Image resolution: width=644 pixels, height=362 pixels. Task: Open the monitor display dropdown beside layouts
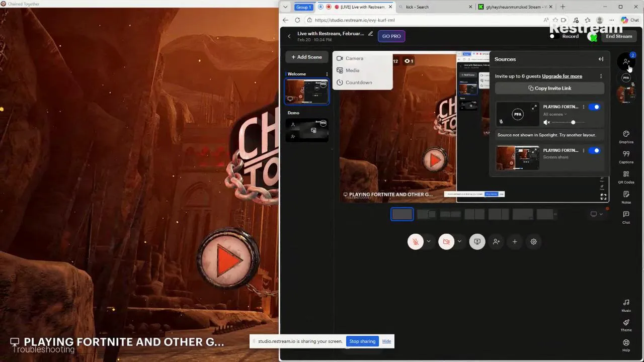tap(596, 214)
